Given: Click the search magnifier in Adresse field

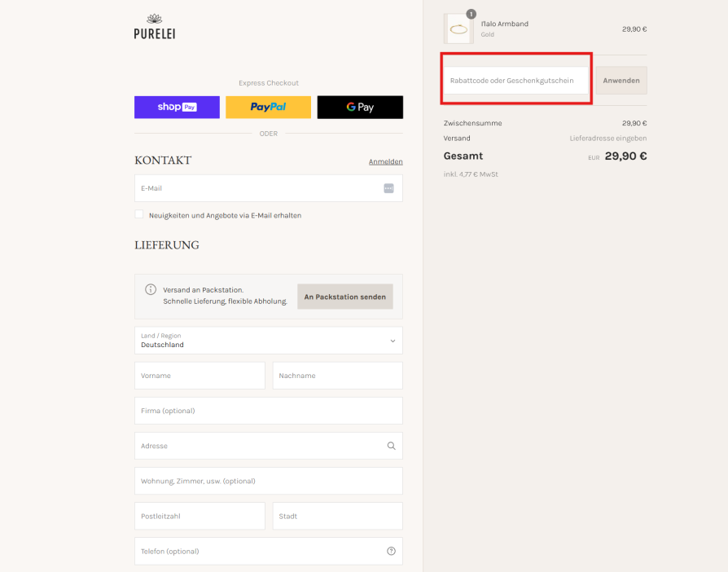Looking at the screenshot, I should tap(392, 446).
